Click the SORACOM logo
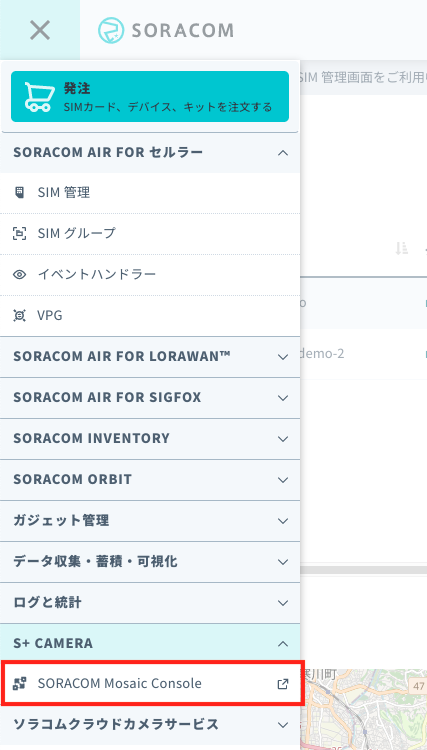The image size is (427, 750). pos(166,31)
